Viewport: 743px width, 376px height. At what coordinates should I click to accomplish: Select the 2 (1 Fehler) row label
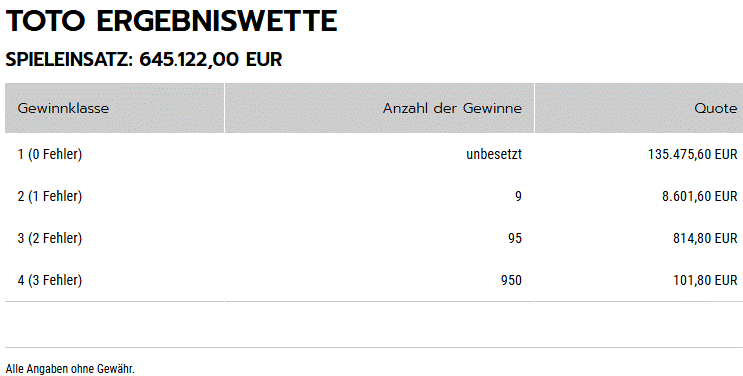[x=50, y=196]
